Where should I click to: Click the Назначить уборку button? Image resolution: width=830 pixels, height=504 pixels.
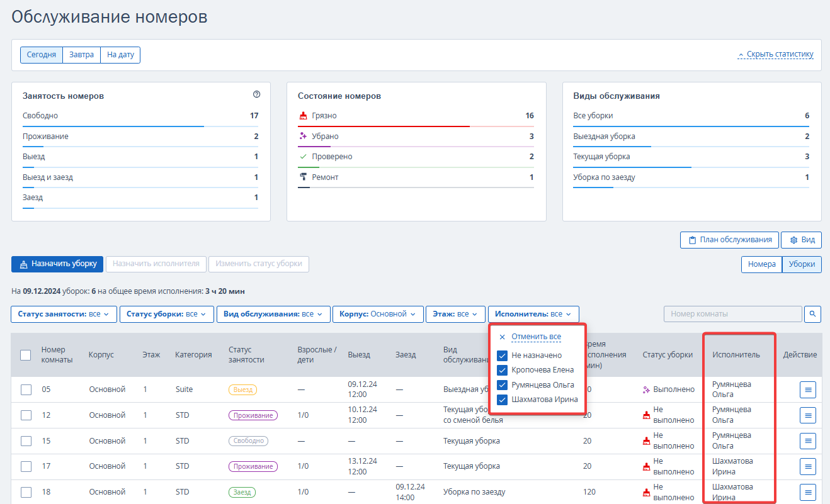pos(57,264)
